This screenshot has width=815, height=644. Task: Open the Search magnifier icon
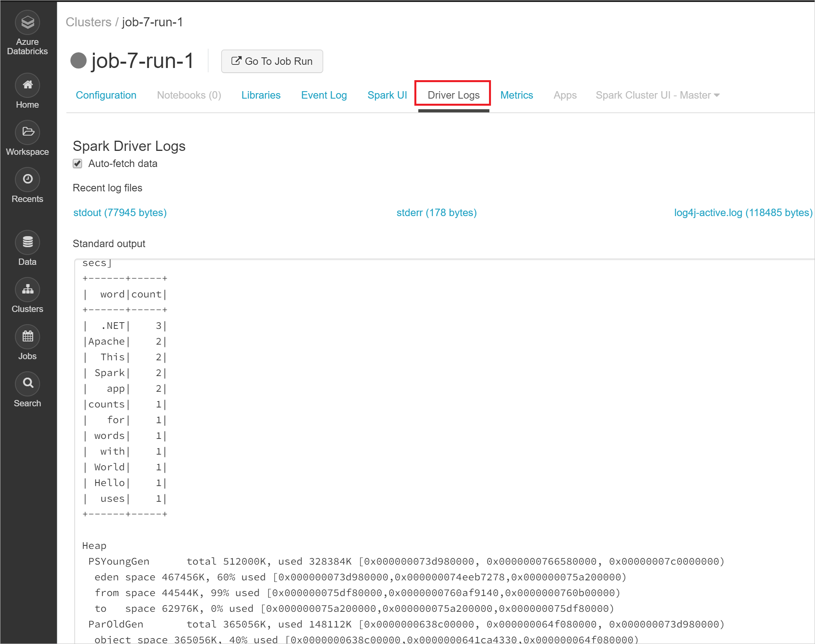point(27,383)
